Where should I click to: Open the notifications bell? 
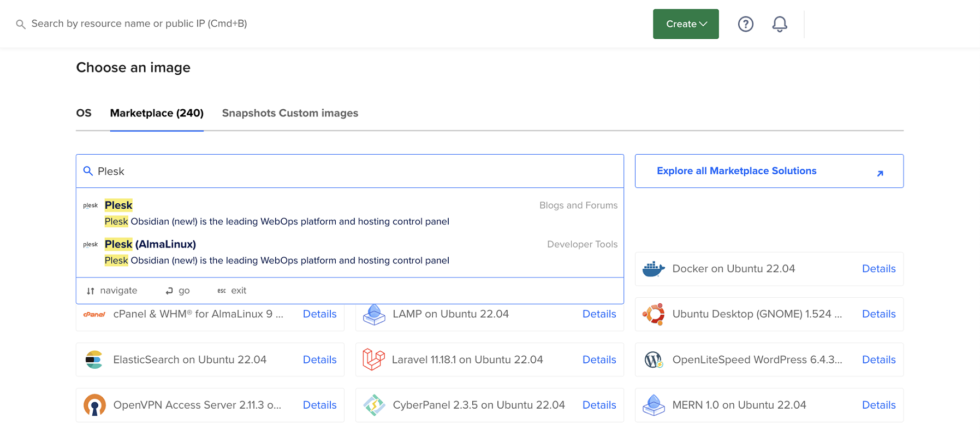coord(779,24)
